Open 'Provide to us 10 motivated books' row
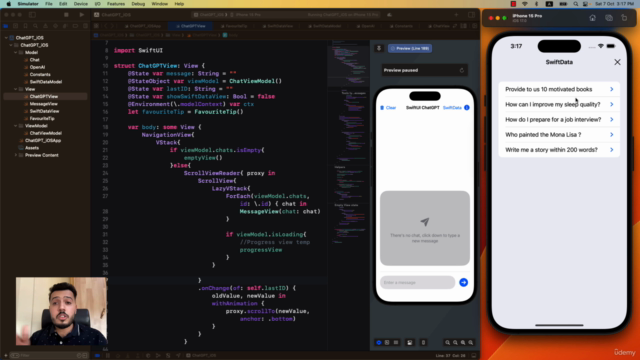The width and height of the screenshot is (640, 360). click(559, 89)
